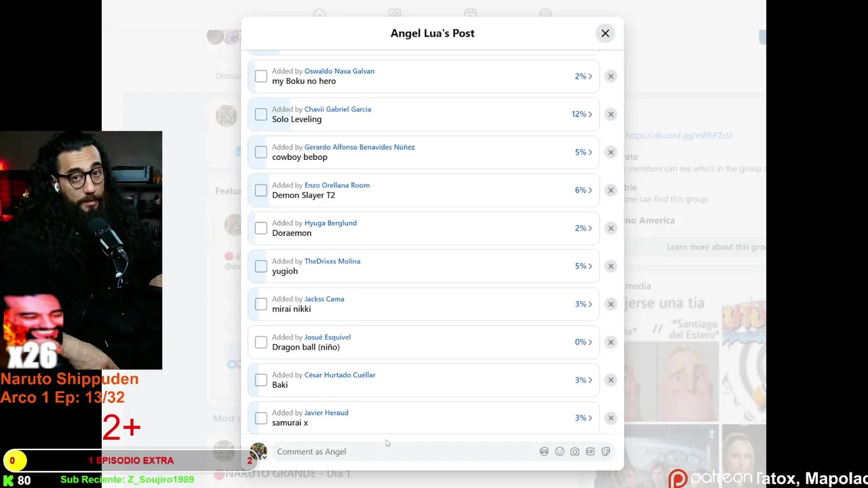Delete the Demon Slayer T2 option

pyautogui.click(x=611, y=190)
